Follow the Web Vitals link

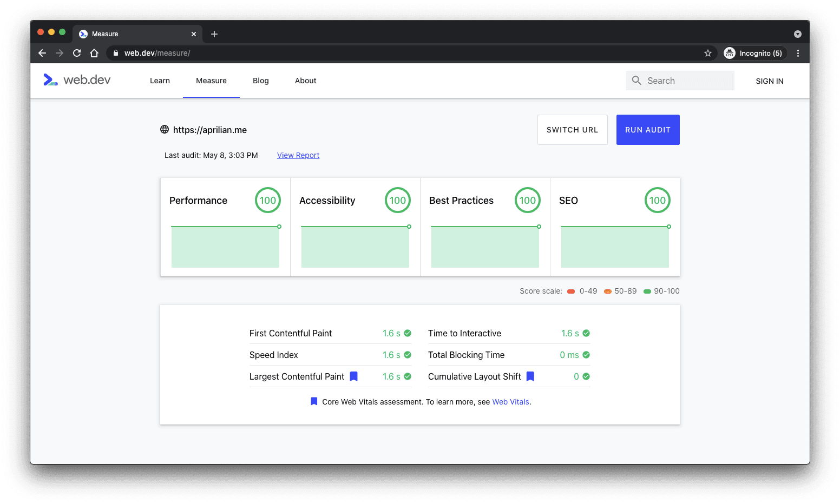(511, 402)
